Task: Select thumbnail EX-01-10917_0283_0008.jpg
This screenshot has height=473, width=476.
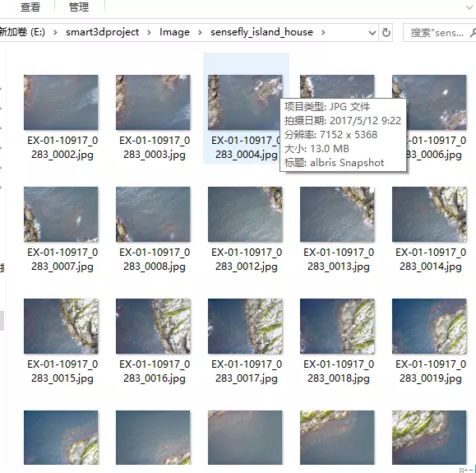Action: pos(153,214)
